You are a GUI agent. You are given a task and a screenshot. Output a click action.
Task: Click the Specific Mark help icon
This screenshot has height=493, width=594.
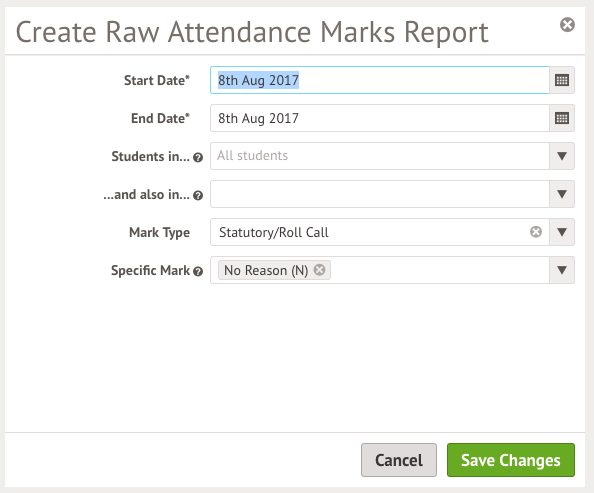coord(198,271)
